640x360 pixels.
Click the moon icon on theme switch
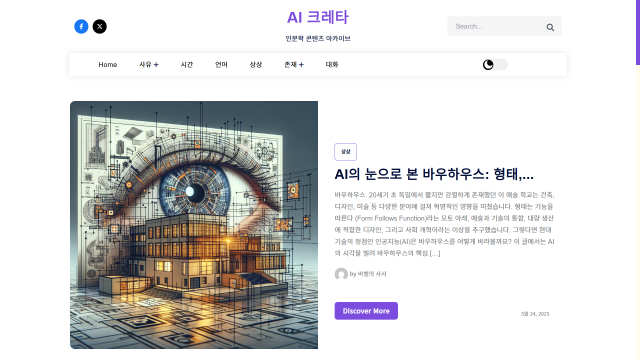click(x=488, y=64)
